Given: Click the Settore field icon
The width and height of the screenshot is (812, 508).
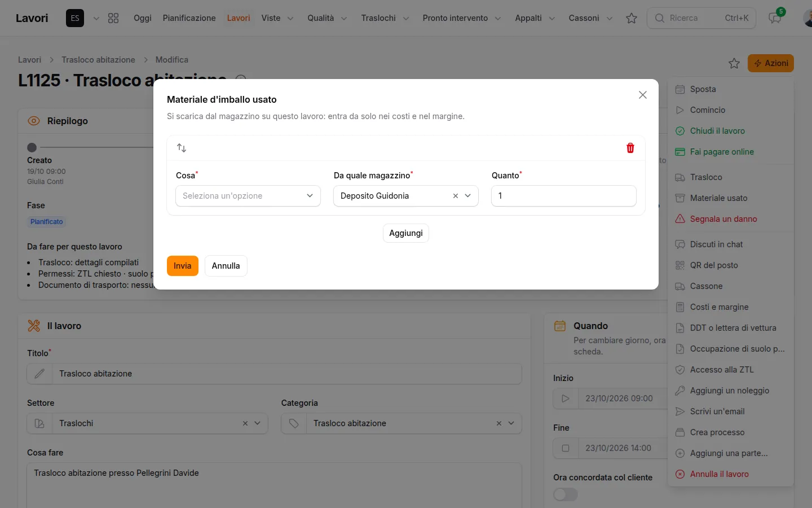Looking at the screenshot, I should pyautogui.click(x=39, y=423).
